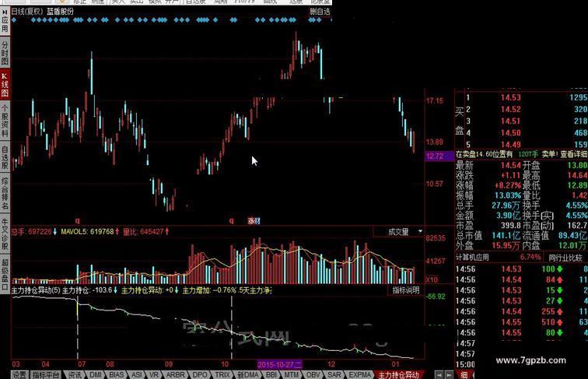The width and height of the screenshot is (588, 379).
Task: Click 查看详细 link in order panel
Action: point(574,154)
